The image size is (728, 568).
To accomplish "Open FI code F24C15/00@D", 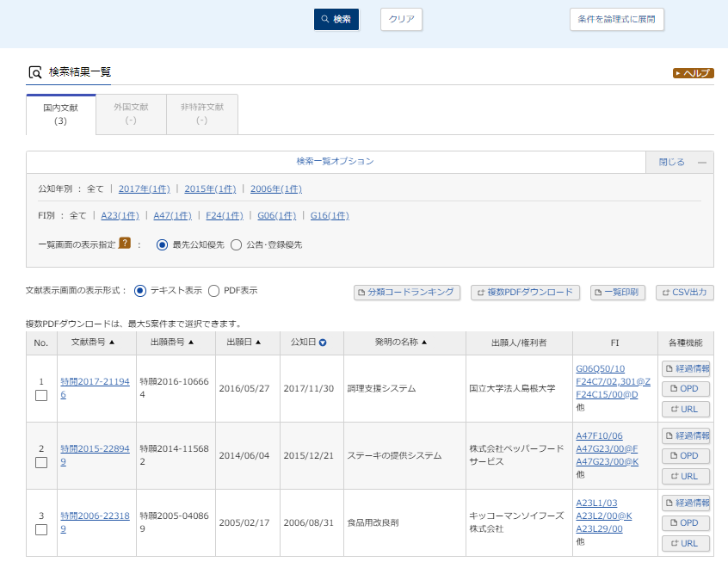I will 607,395.
